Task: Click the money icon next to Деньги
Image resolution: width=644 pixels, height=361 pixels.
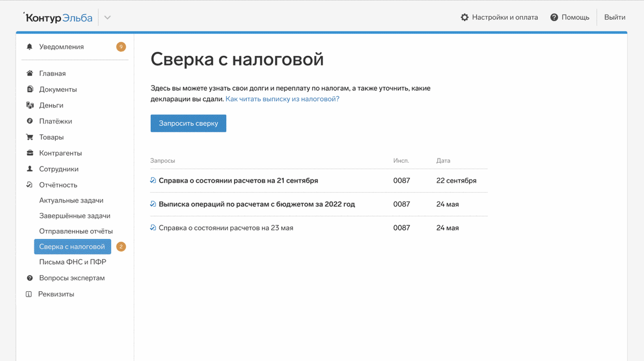Action: click(x=30, y=105)
